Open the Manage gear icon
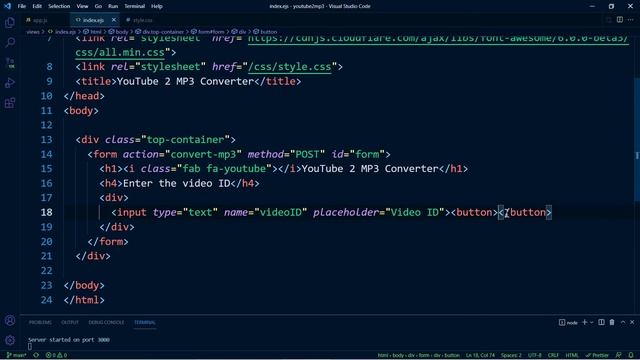 [x=10, y=340]
